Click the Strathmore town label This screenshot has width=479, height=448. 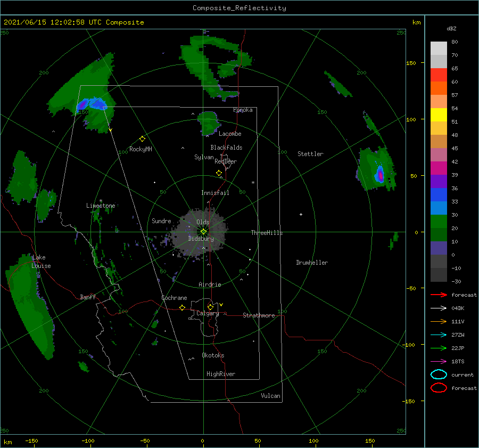click(x=259, y=315)
